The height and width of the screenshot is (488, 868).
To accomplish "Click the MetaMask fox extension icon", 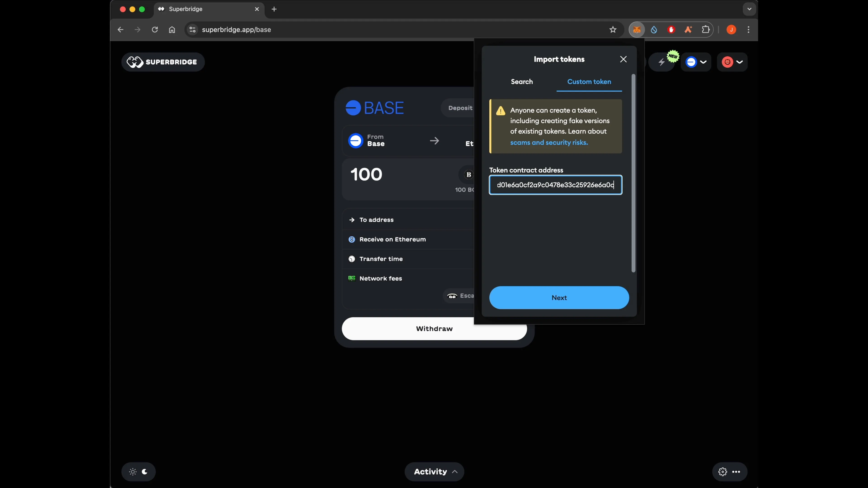I will tap(637, 30).
